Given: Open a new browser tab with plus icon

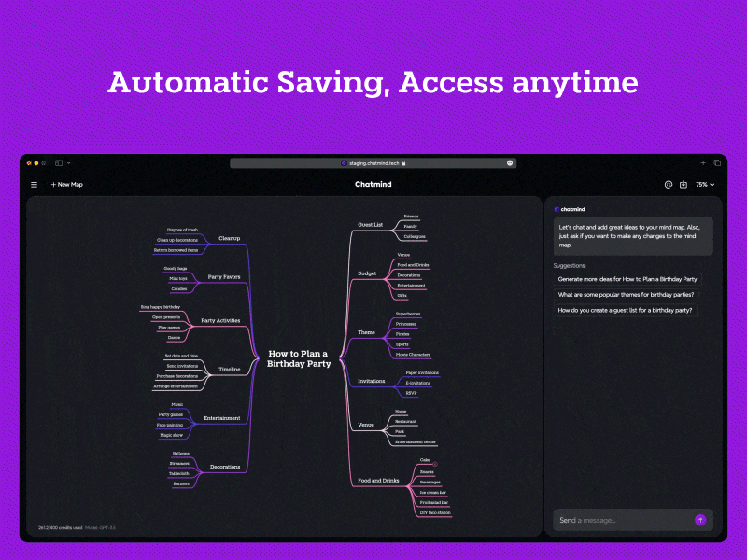Looking at the screenshot, I should pos(703,162).
